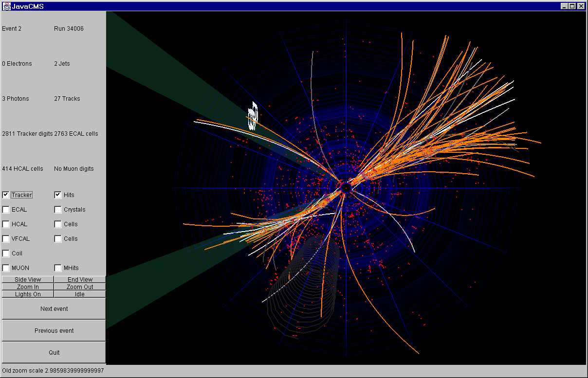The height and width of the screenshot is (378, 588).
Task: Enable the Crystals checkbox
Action: [x=58, y=210]
